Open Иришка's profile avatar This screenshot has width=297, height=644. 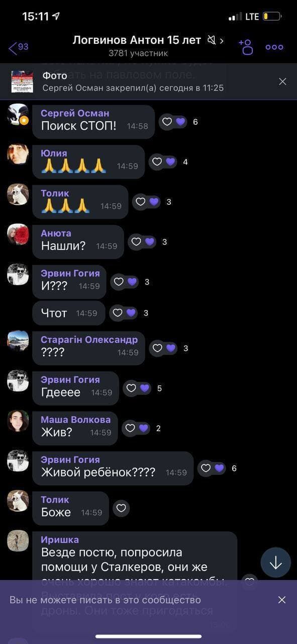tap(18, 540)
